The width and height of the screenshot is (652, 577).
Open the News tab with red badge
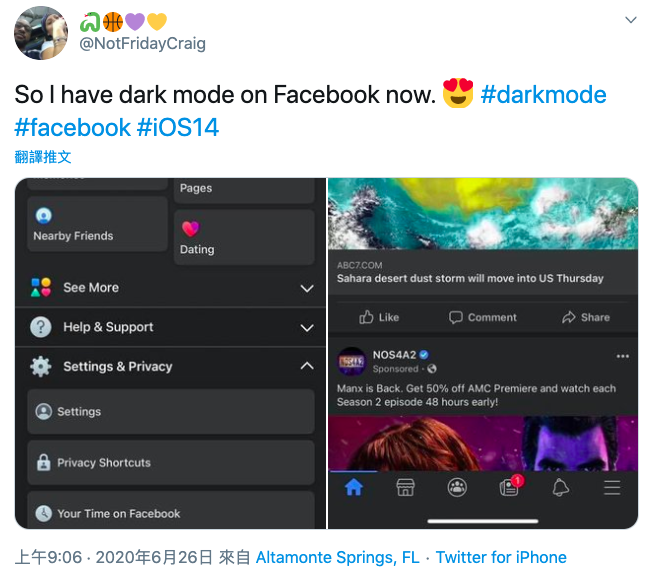pyautogui.click(x=511, y=486)
